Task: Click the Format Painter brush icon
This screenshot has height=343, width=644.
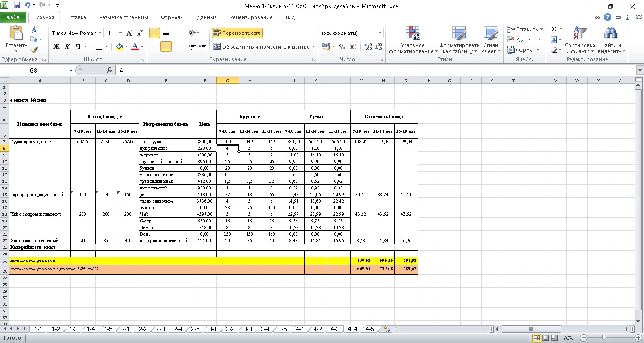Action: pos(34,50)
